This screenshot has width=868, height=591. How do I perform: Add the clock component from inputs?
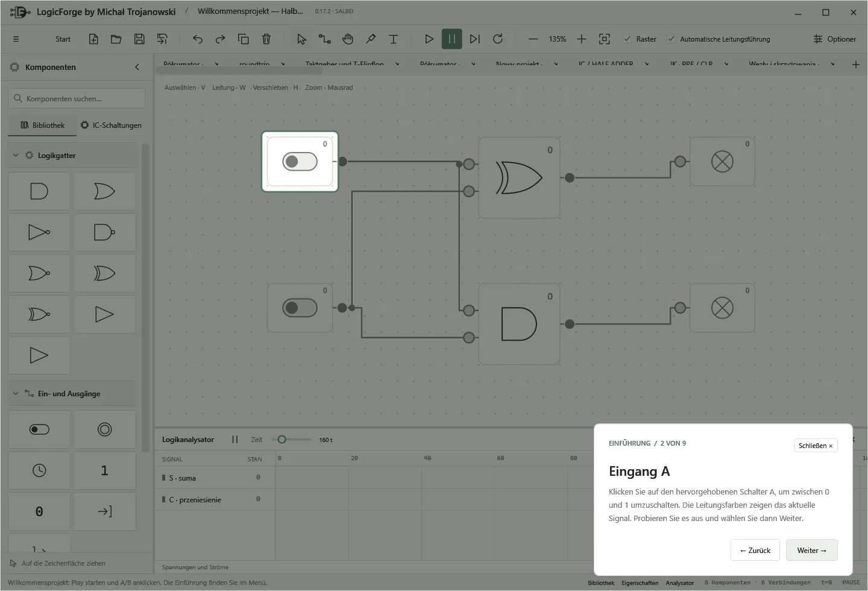pyautogui.click(x=39, y=470)
